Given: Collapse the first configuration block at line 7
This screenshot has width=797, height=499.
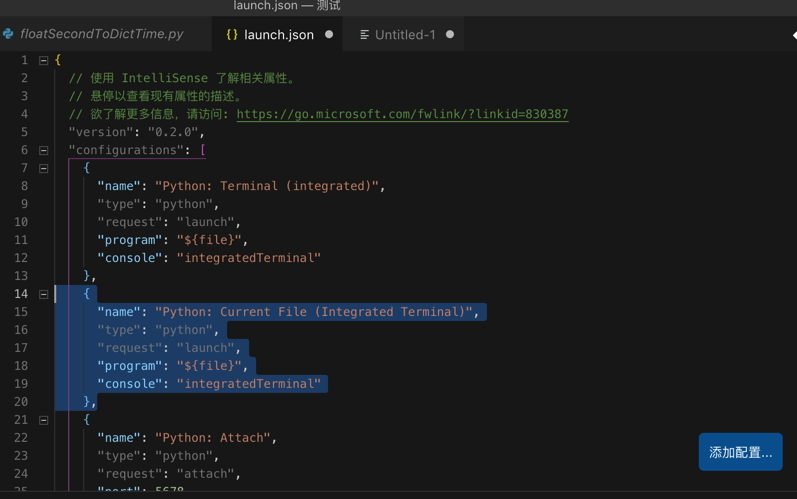Looking at the screenshot, I should tap(44, 168).
